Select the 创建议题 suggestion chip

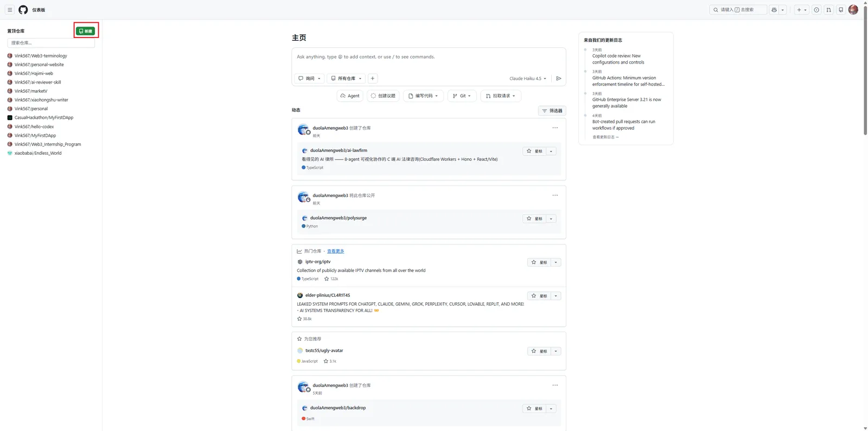[383, 96]
